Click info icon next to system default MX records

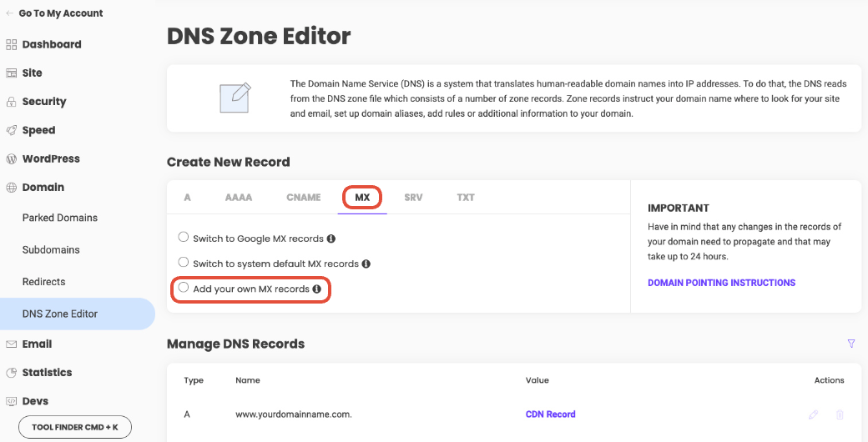tap(366, 264)
